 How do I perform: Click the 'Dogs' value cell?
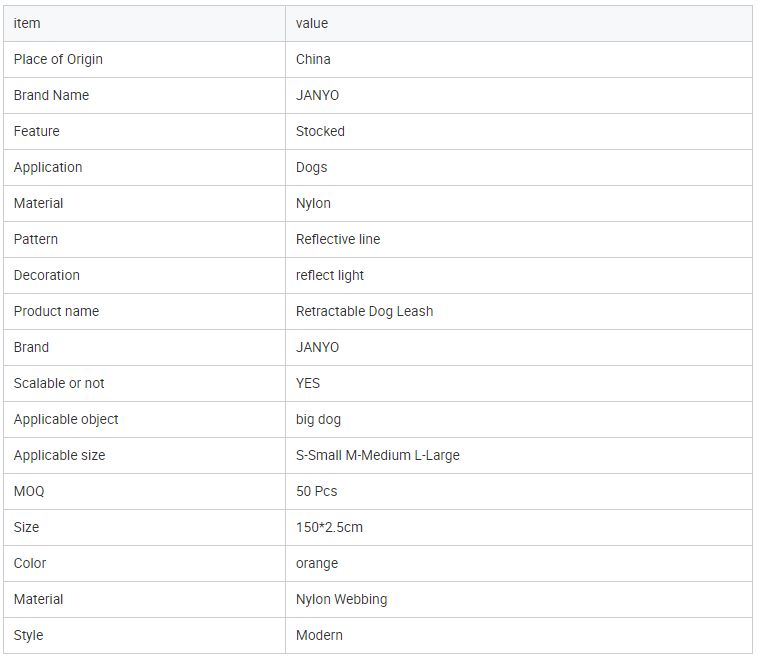pos(311,167)
